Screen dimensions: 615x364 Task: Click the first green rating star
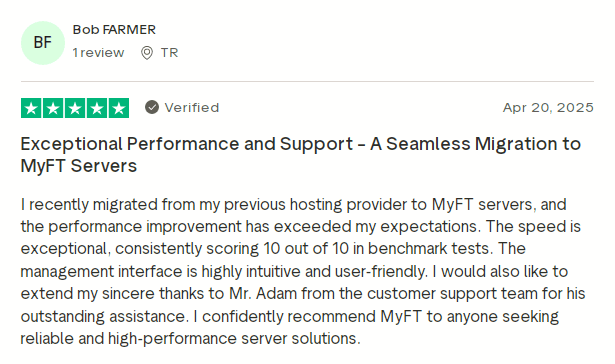tap(31, 108)
